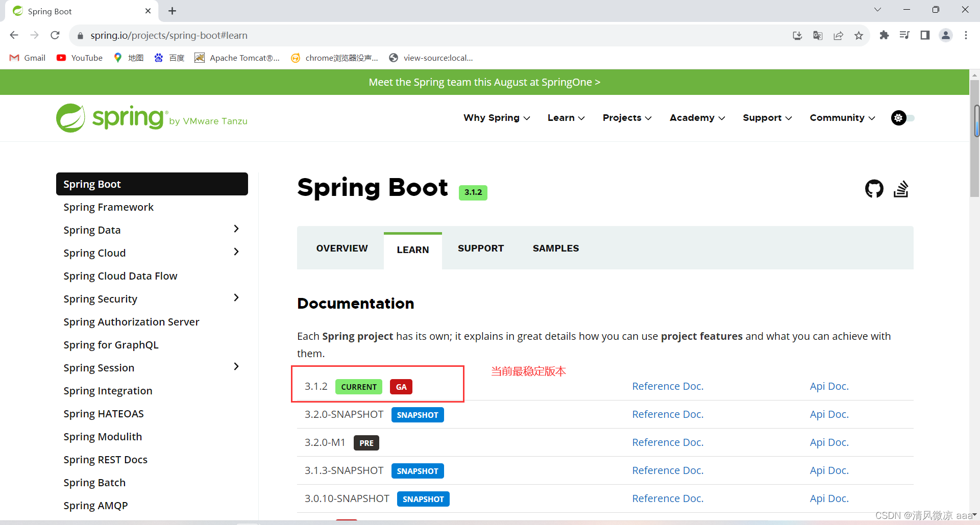Open Spring Integration project
Viewport: 980px width, 525px height.
point(108,391)
